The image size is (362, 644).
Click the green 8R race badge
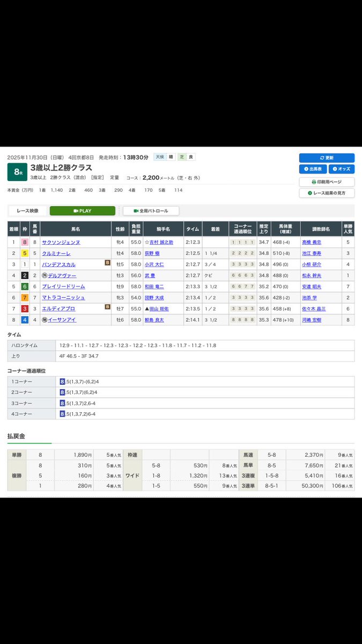click(17, 172)
